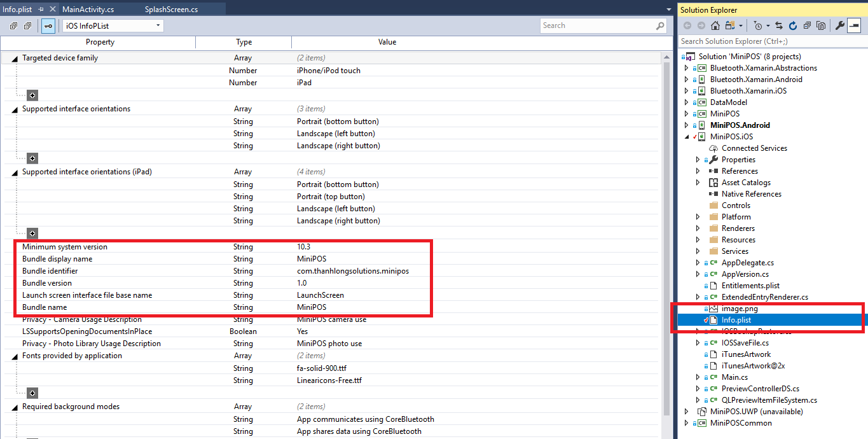The image size is (868, 439).
Task: Expand Bluetooth.Xamarin.Android project
Action: coord(686,80)
